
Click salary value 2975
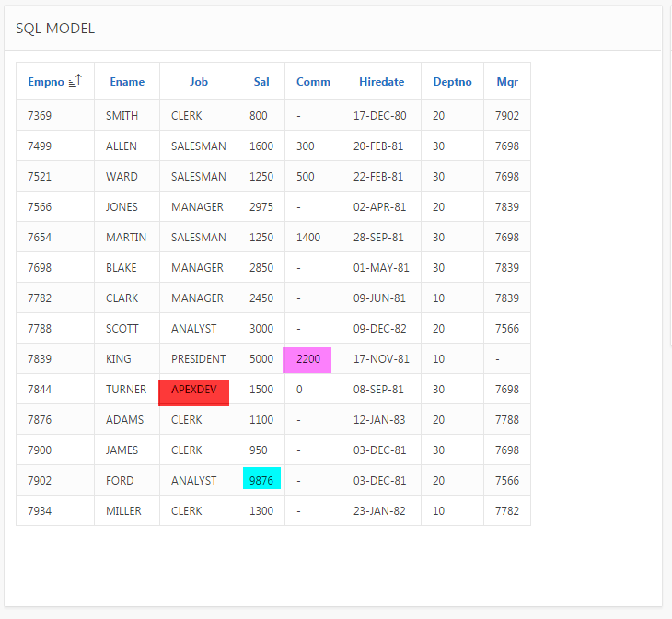coord(261,207)
